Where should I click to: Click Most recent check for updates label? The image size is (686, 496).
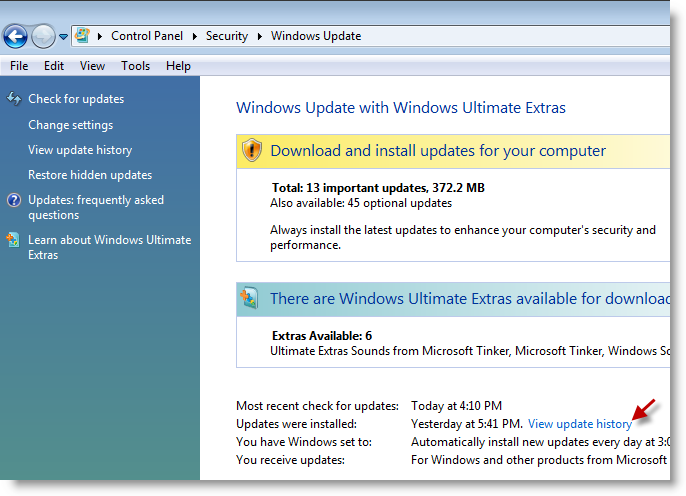click(317, 406)
